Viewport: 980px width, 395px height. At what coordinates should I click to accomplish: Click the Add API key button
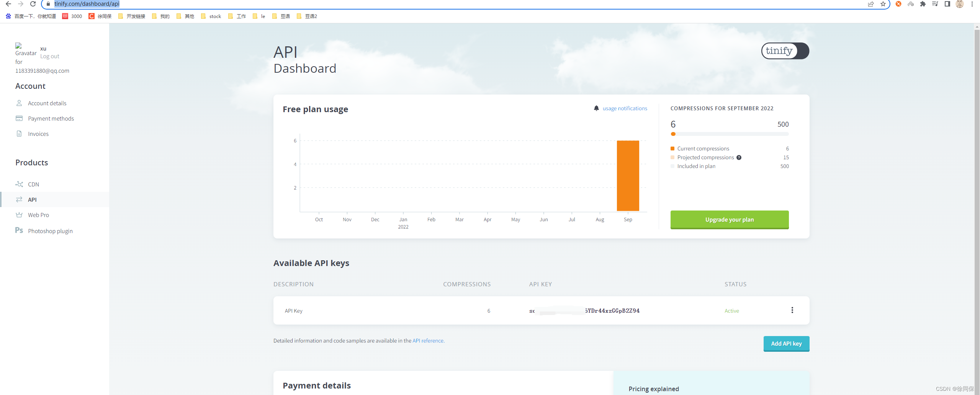[x=787, y=344]
